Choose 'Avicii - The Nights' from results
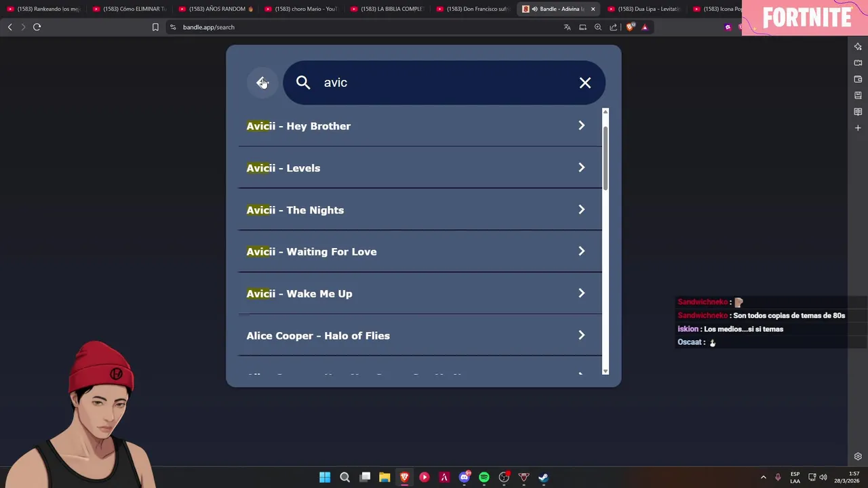Viewport: 868px width, 488px height. [420, 210]
